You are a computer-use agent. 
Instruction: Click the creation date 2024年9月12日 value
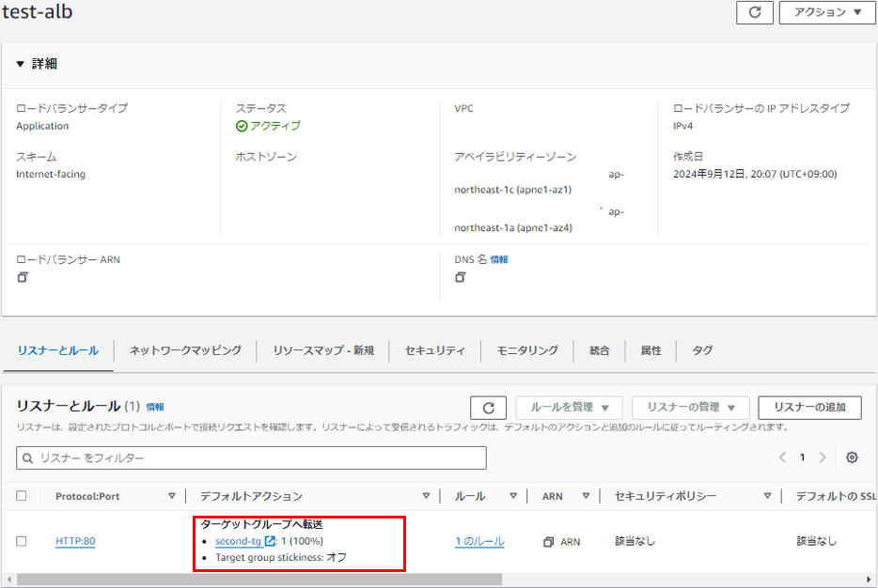point(755,174)
